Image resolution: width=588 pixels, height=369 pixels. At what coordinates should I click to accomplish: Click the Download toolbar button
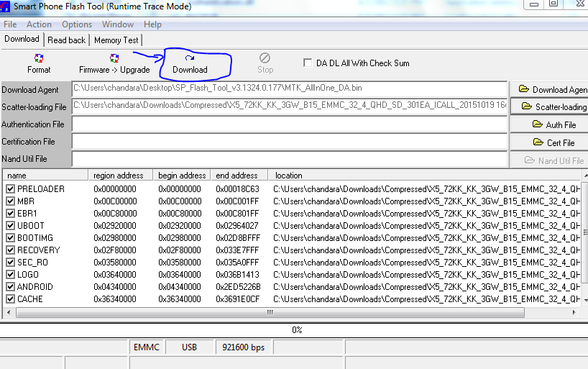click(190, 64)
